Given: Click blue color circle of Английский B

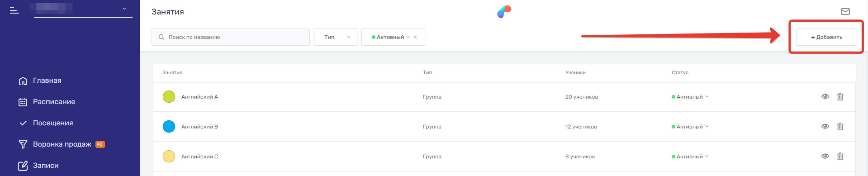Looking at the screenshot, I should pos(169,127).
